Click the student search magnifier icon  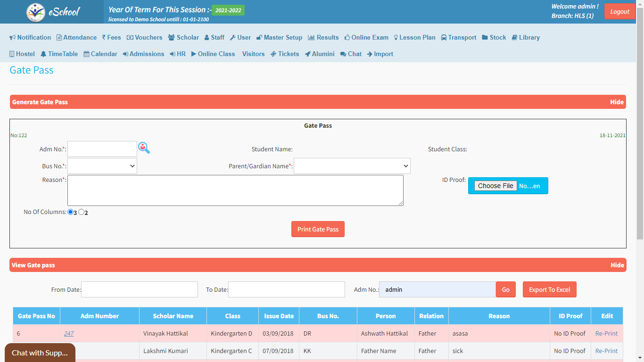144,148
